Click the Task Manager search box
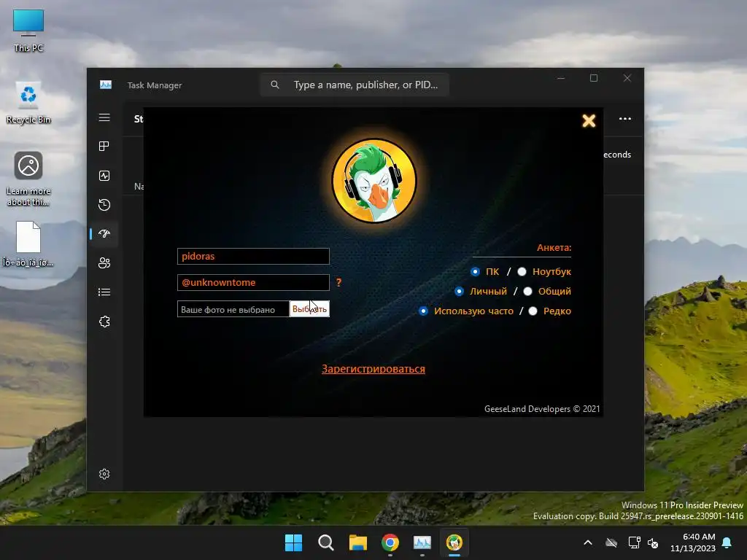The width and height of the screenshot is (747, 560). (355, 85)
